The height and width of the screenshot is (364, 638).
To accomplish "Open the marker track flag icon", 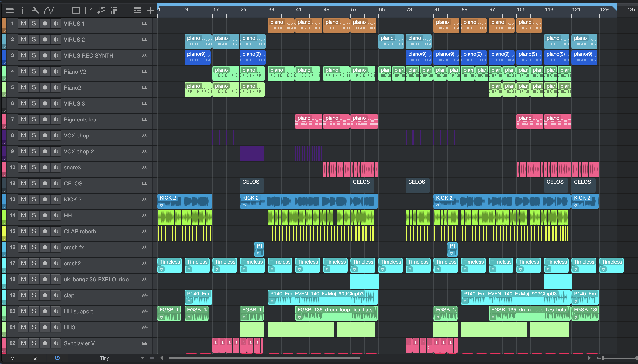I will (x=88, y=10).
